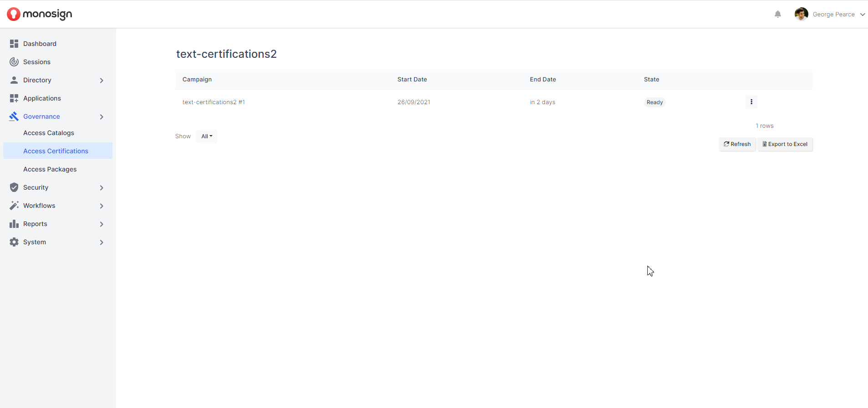Expand the Directory chevron

[x=102, y=81]
